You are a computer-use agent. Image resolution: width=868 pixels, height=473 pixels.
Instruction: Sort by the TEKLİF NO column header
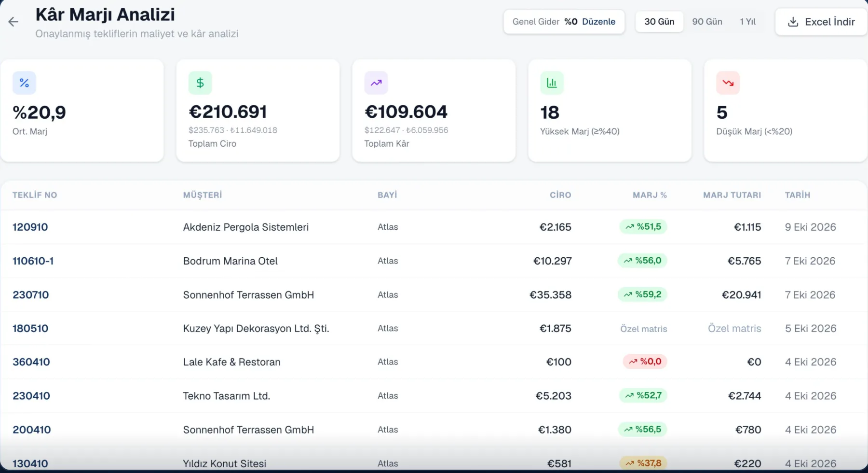coord(35,195)
